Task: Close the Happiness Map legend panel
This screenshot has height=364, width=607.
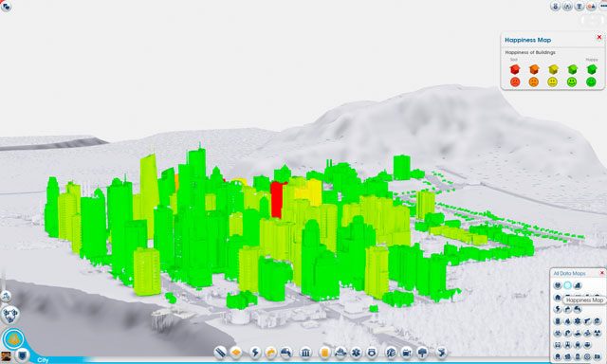Action: coord(599,37)
